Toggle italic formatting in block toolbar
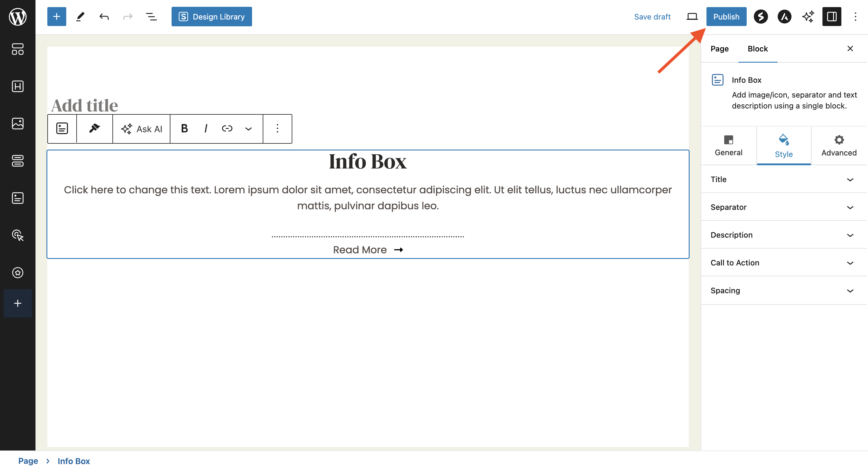Screen dimensions: 868x470 (x=206, y=129)
